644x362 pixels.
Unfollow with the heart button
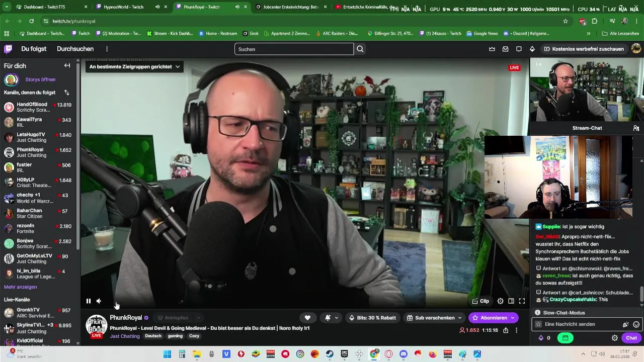(307, 318)
